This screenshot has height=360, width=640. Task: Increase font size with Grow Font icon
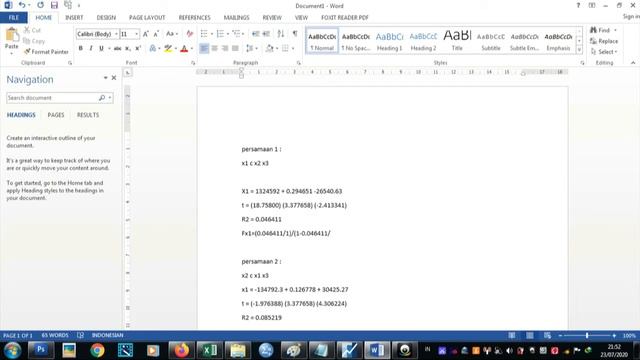146,34
